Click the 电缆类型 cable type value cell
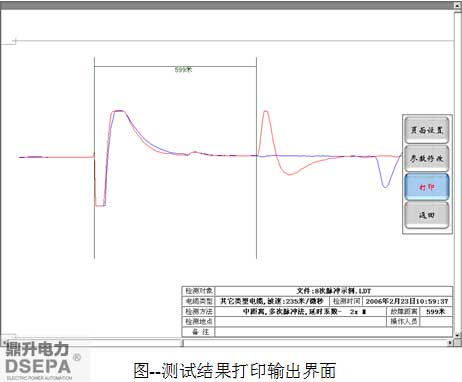 [x=272, y=301]
